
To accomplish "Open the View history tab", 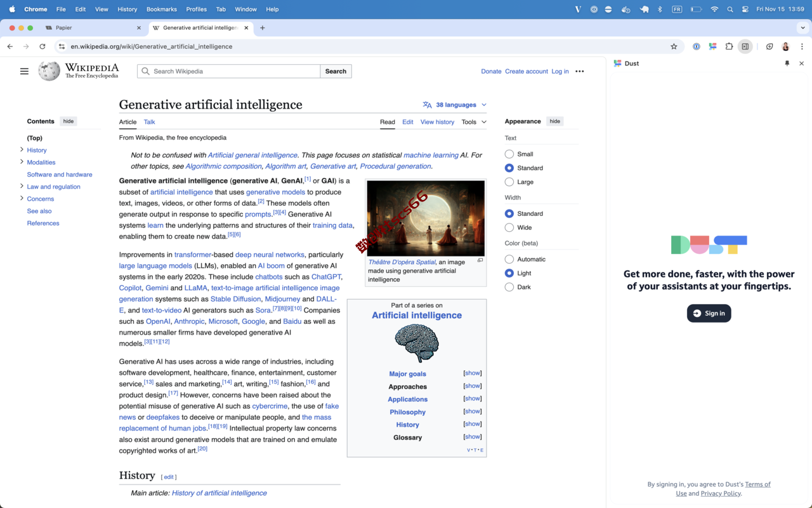I will tap(437, 122).
